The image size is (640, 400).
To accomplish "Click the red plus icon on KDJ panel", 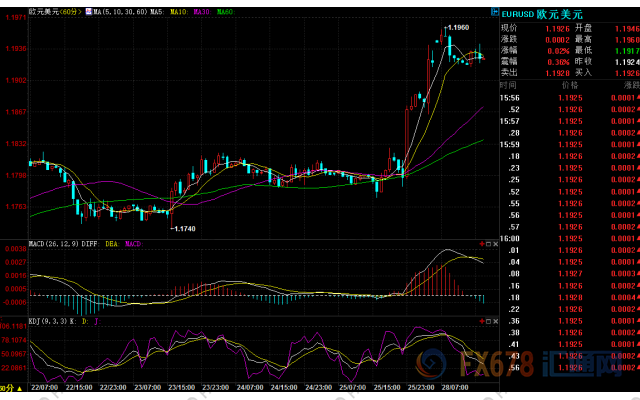I will (483, 321).
